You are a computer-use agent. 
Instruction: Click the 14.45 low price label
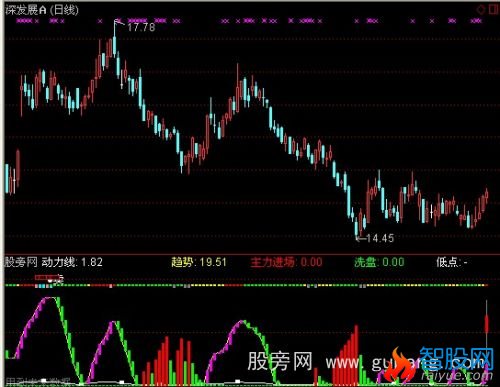click(380, 238)
